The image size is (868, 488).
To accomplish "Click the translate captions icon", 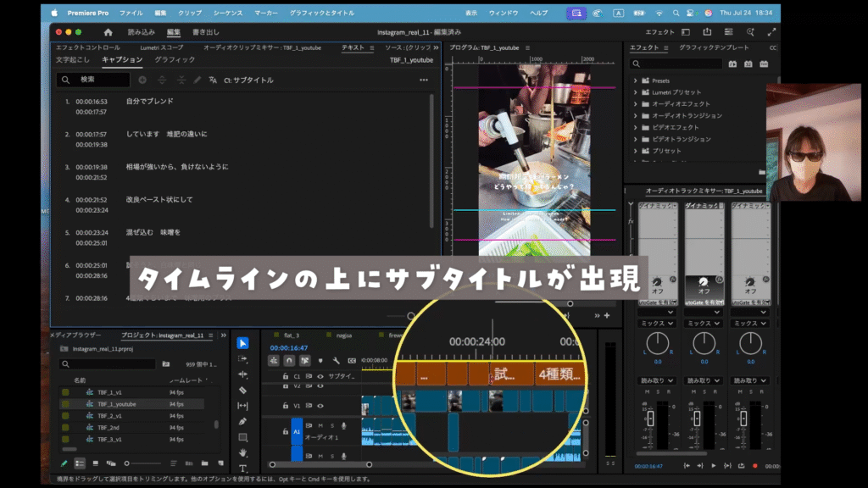I will pos(213,80).
